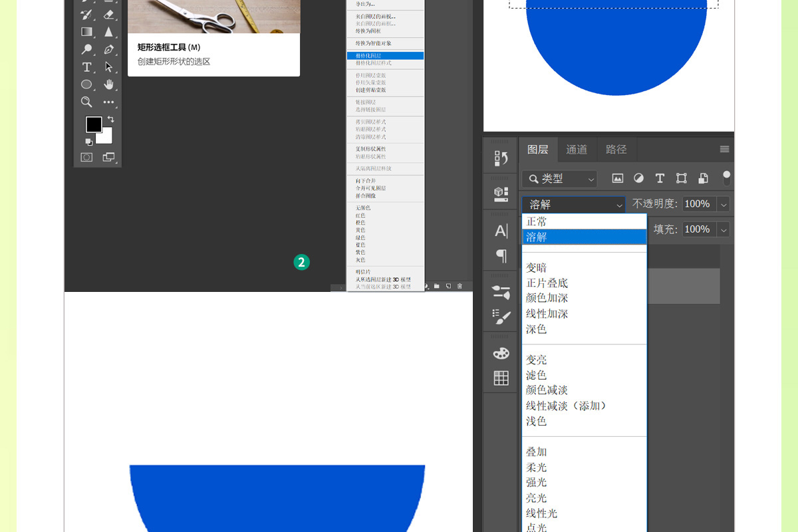
Task: Expand the 不透明度 opacity dropdown arrow
Action: point(724,204)
